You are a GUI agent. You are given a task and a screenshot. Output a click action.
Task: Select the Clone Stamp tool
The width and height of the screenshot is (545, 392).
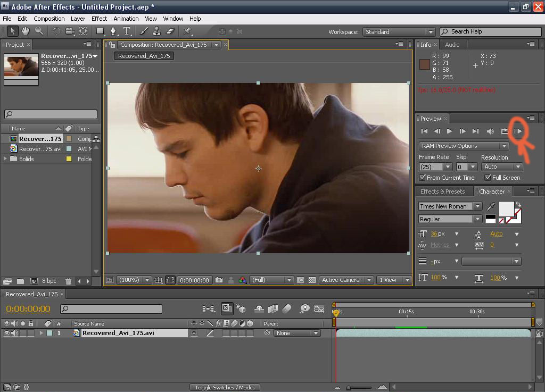click(x=157, y=31)
